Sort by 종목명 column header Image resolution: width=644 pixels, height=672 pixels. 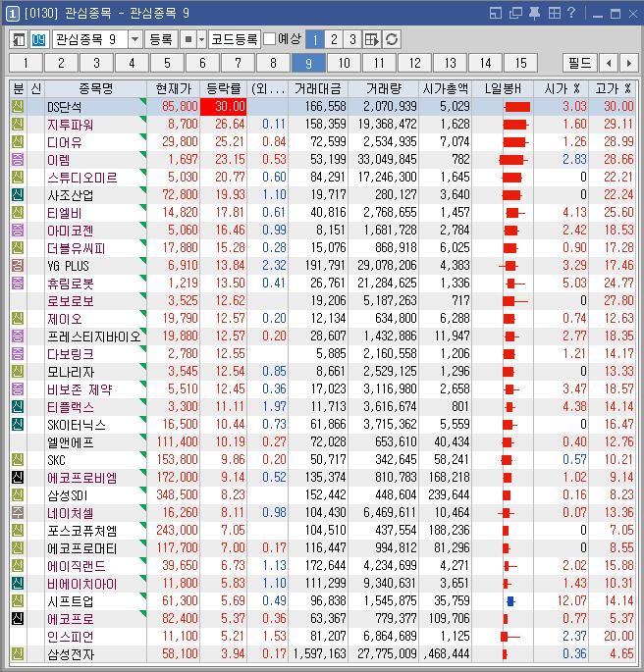pyautogui.click(x=95, y=88)
